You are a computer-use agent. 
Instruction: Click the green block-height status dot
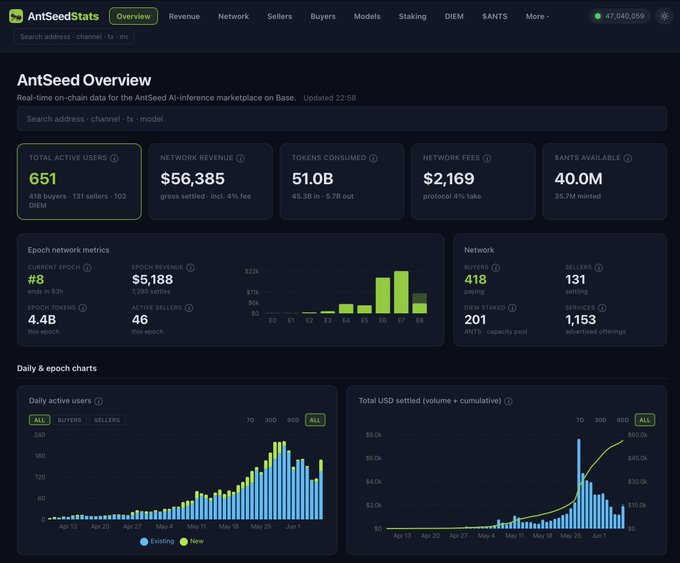click(598, 16)
